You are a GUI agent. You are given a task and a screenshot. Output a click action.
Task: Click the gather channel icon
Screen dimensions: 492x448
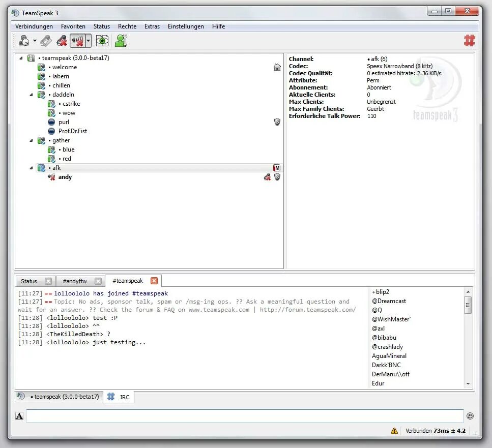point(41,140)
